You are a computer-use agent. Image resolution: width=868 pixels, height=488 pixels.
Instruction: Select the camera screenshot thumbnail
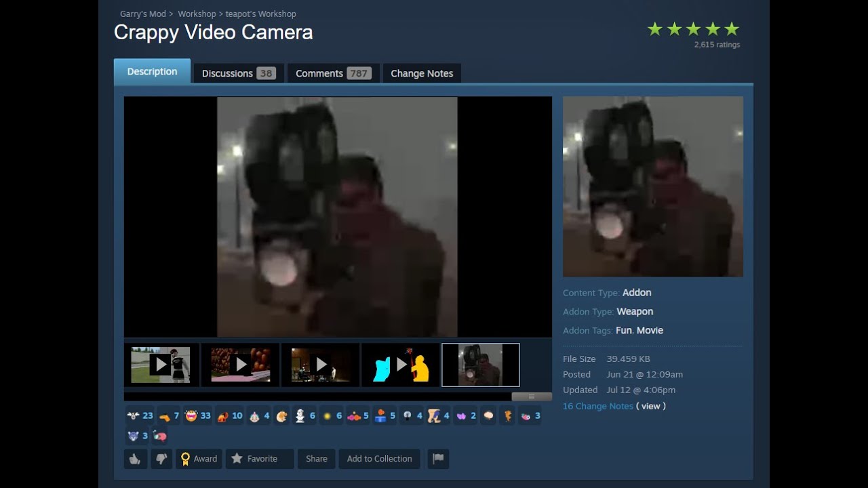point(481,365)
